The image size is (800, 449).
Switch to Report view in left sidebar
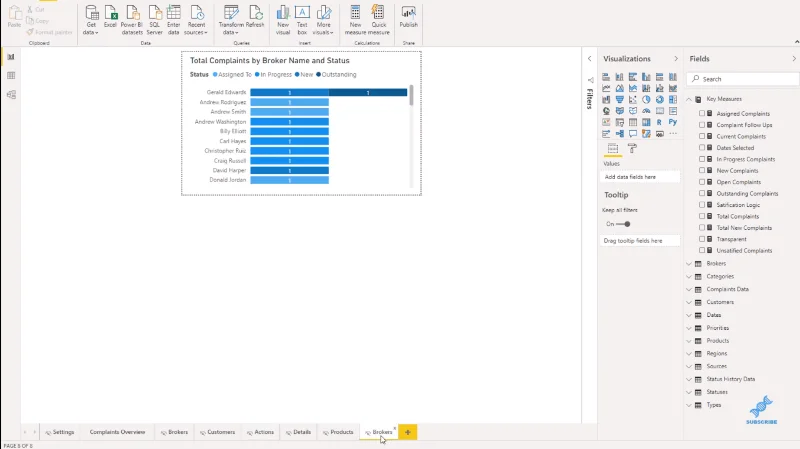tap(11, 57)
